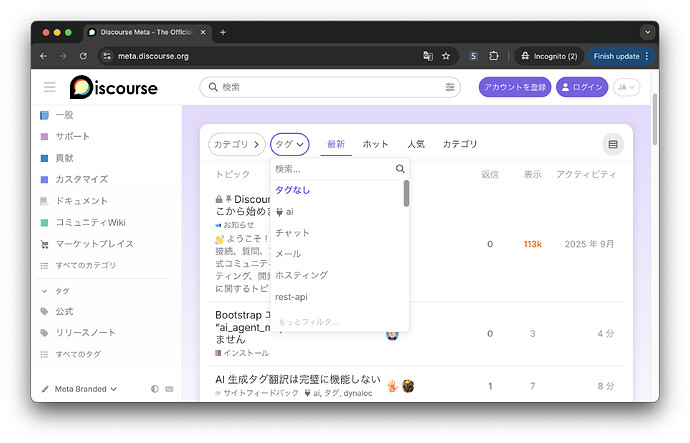Switch to the 最新 tab

[x=336, y=144]
